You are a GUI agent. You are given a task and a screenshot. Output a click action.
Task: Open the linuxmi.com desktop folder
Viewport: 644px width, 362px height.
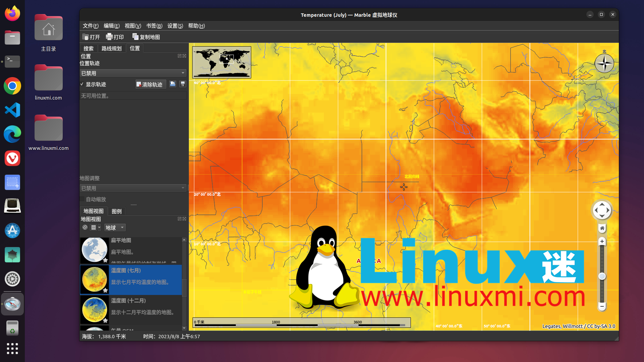[48, 82]
